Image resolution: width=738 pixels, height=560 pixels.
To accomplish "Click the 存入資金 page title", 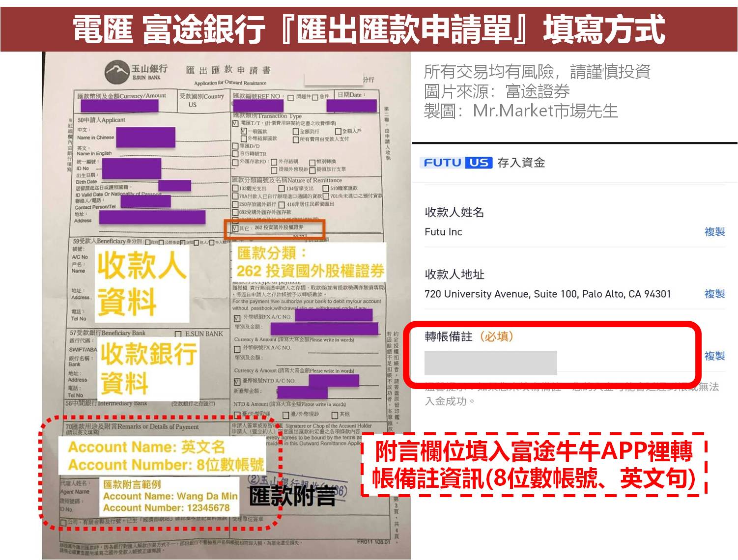I will (521, 163).
